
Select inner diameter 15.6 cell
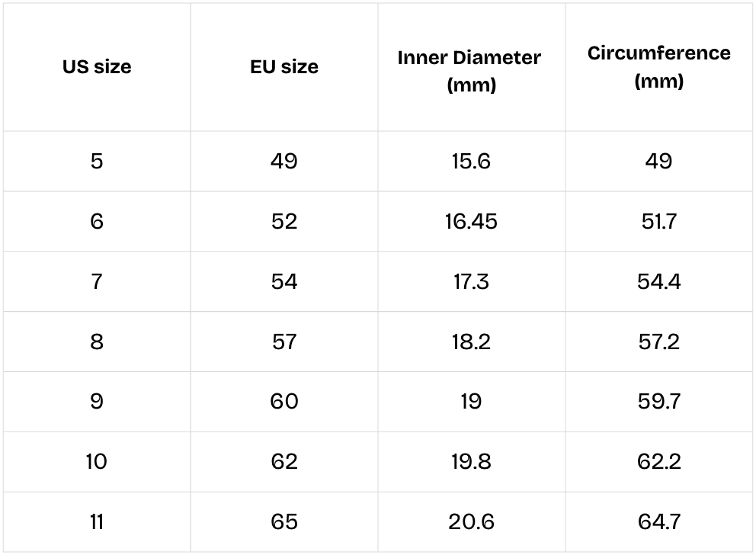coord(471,161)
